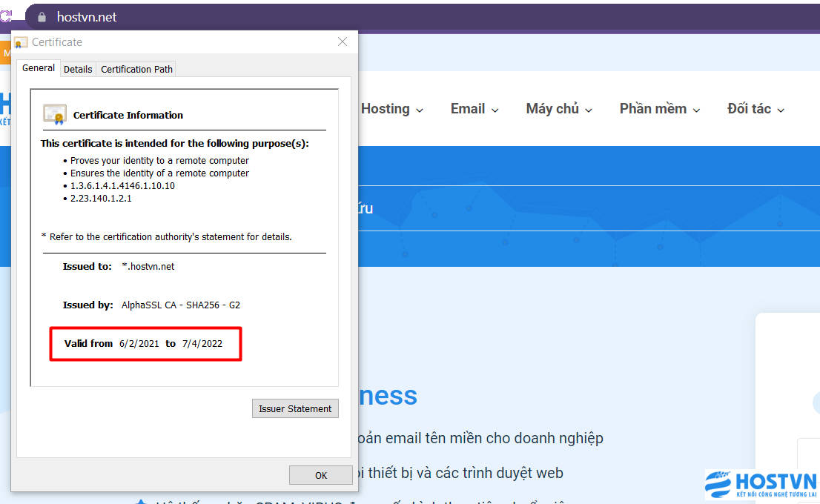Screen dimensions: 820x504
Task: Expand the Email menu on the website
Action: pyautogui.click(x=475, y=109)
